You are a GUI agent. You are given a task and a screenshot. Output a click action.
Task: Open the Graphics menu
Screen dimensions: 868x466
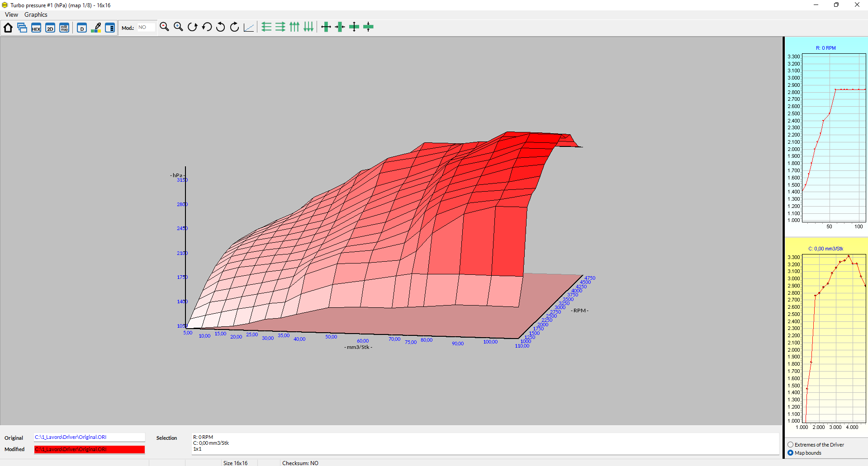(x=36, y=15)
